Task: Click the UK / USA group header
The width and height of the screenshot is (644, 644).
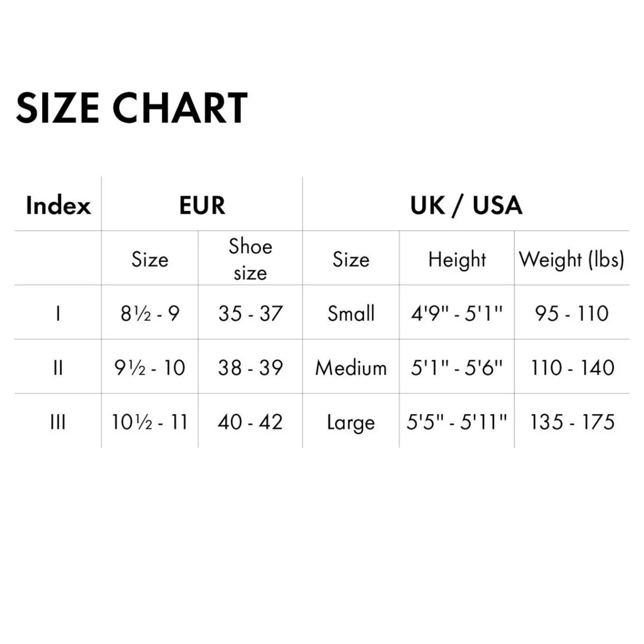Action: [x=466, y=205]
